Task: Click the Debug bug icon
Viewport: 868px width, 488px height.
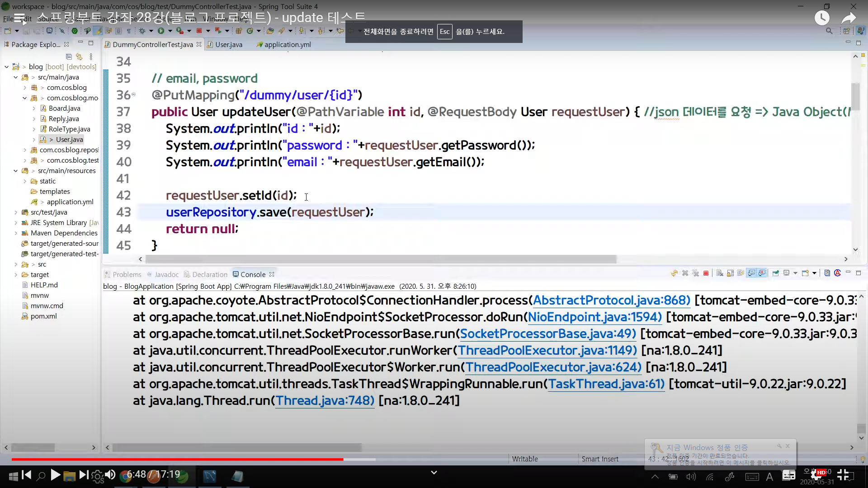Action: (x=142, y=31)
